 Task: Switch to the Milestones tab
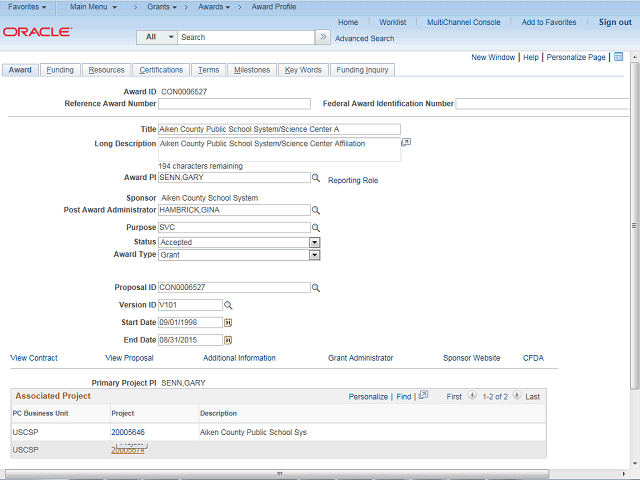(251, 70)
